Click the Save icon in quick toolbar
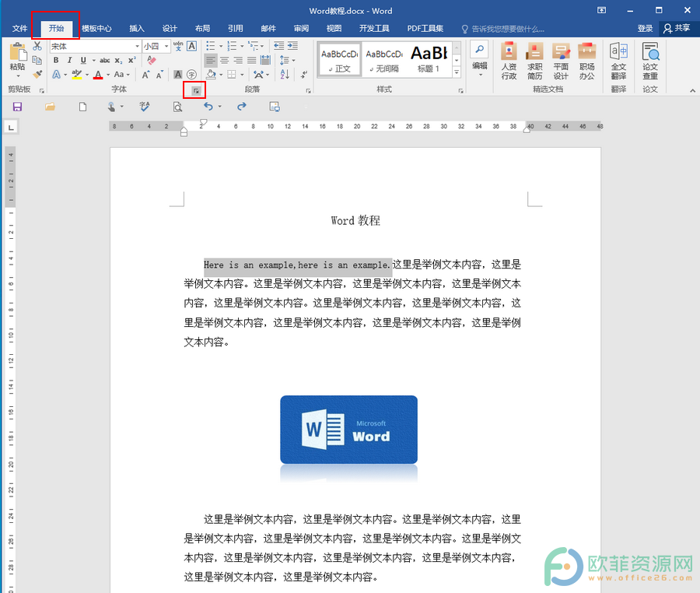 17,107
